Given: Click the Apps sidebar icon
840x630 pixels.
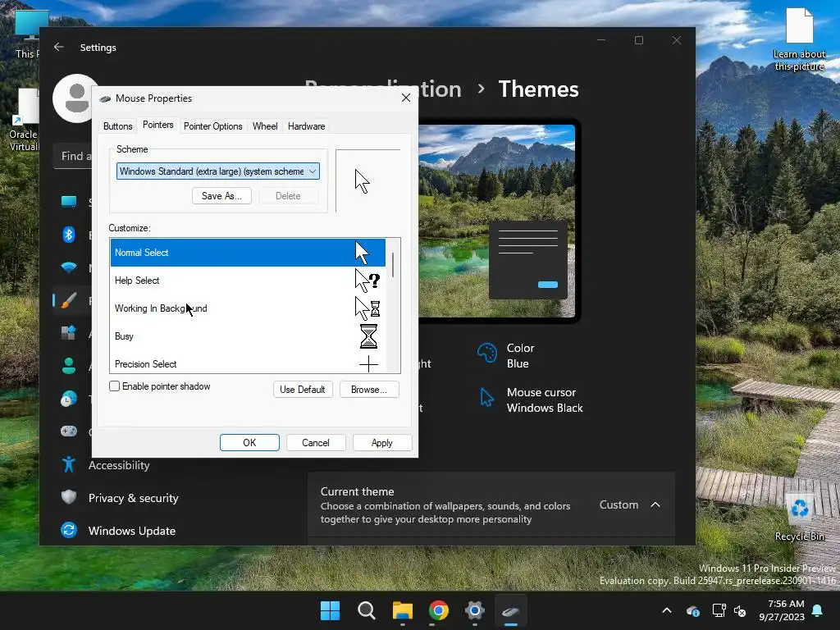Looking at the screenshot, I should [x=69, y=333].
